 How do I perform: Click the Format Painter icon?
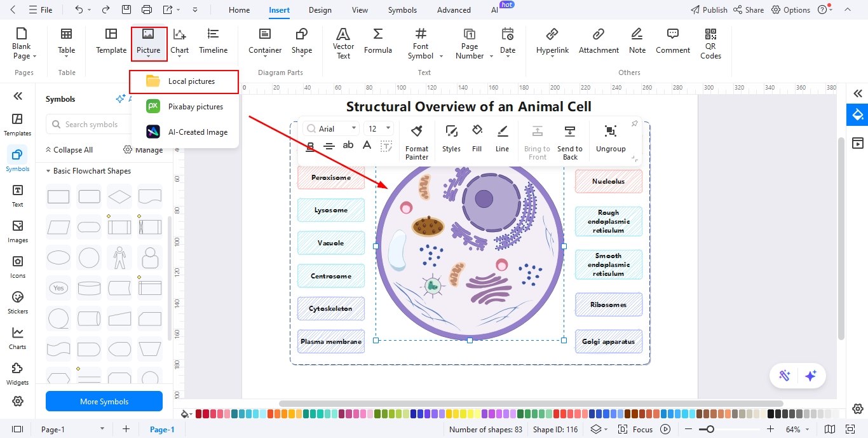click(417, 142)
